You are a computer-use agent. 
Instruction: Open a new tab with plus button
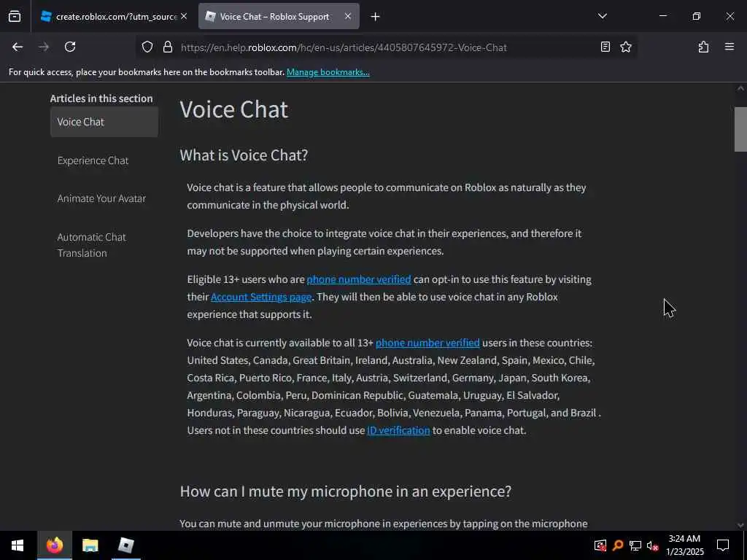pos(376,17)
